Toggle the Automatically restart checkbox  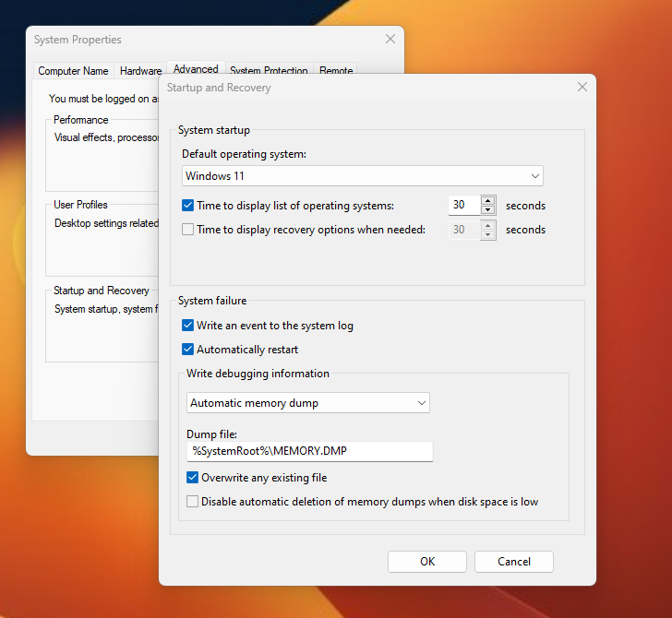point(187,350)
